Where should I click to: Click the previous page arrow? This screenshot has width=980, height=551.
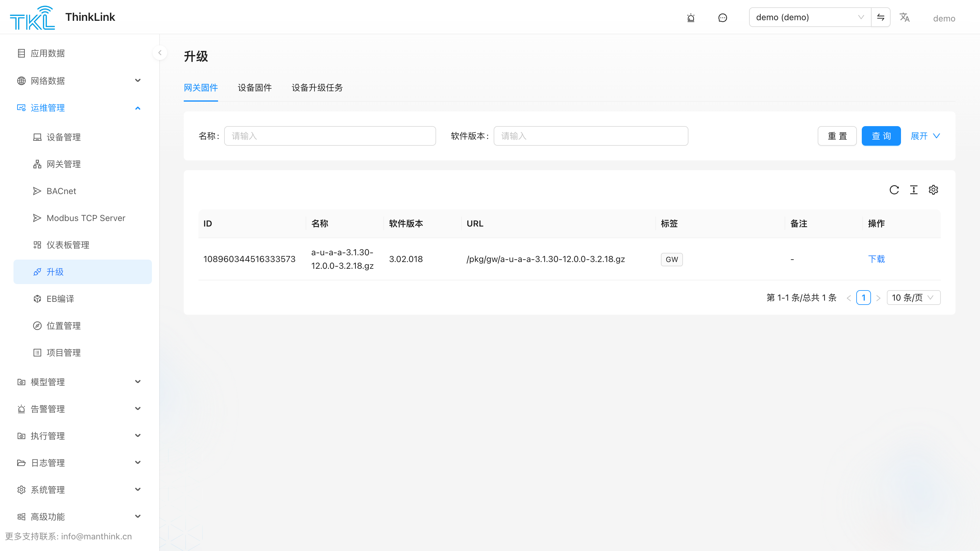(x=849, y=298)
